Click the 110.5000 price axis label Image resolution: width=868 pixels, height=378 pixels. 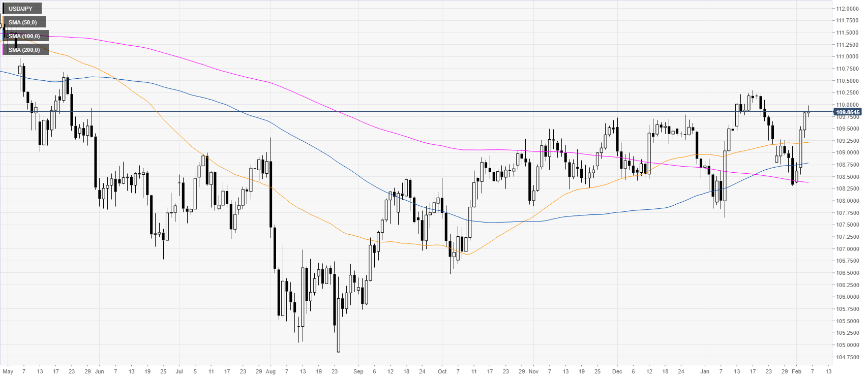(848, 81)
